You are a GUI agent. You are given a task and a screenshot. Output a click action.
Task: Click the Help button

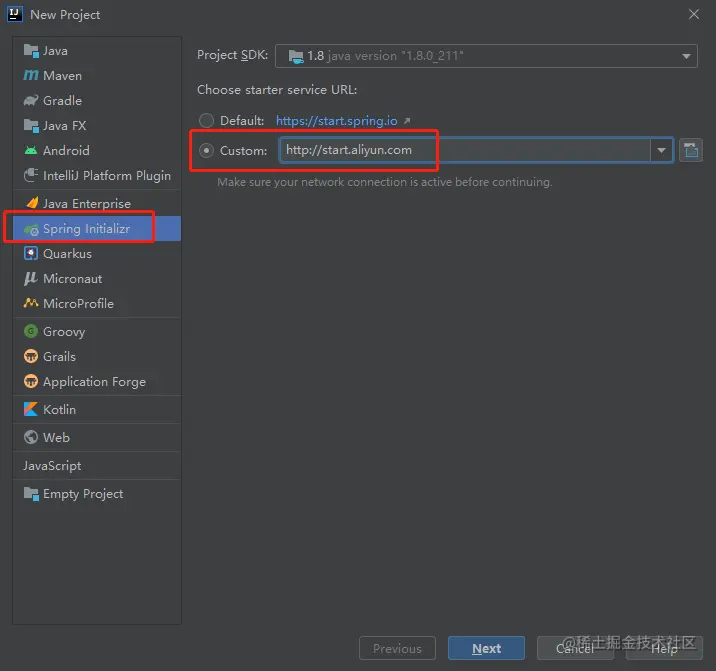click(x=664, y=648)
